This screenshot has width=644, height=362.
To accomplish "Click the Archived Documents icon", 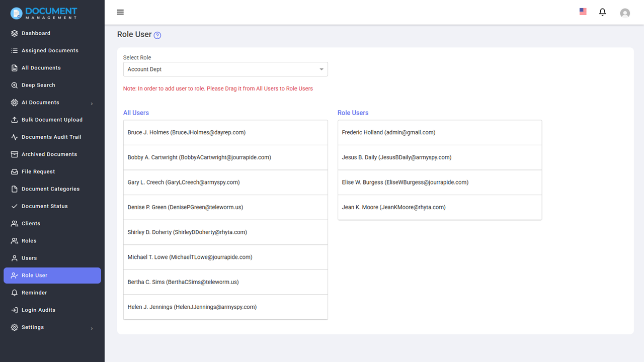I will 15,154.
